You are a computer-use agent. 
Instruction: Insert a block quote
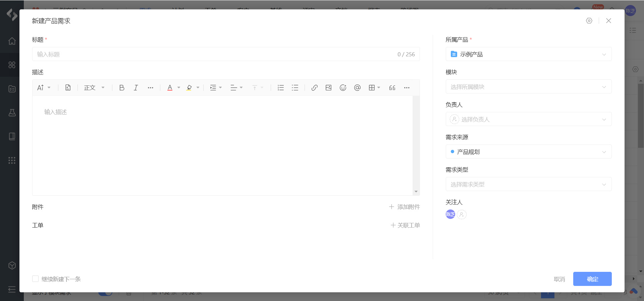pyautogui.click(x=392, y=88)
